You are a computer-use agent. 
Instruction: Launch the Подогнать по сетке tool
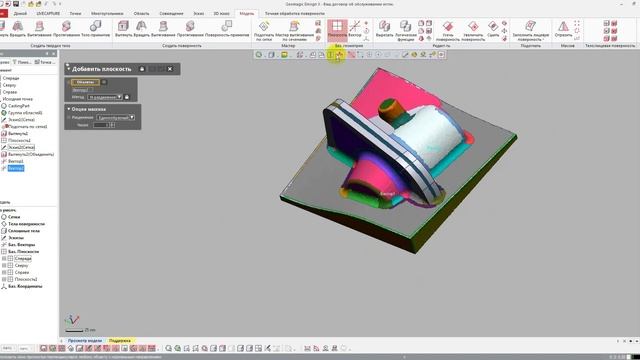pos(264,31)
